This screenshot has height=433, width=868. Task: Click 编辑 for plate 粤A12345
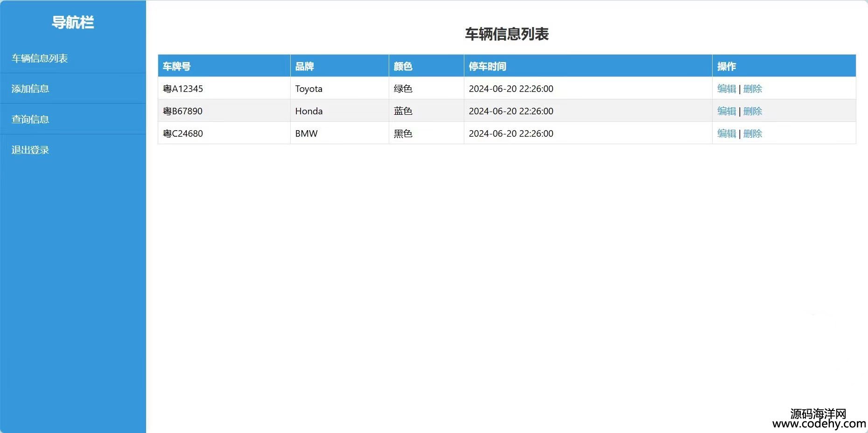click(726, 89)
